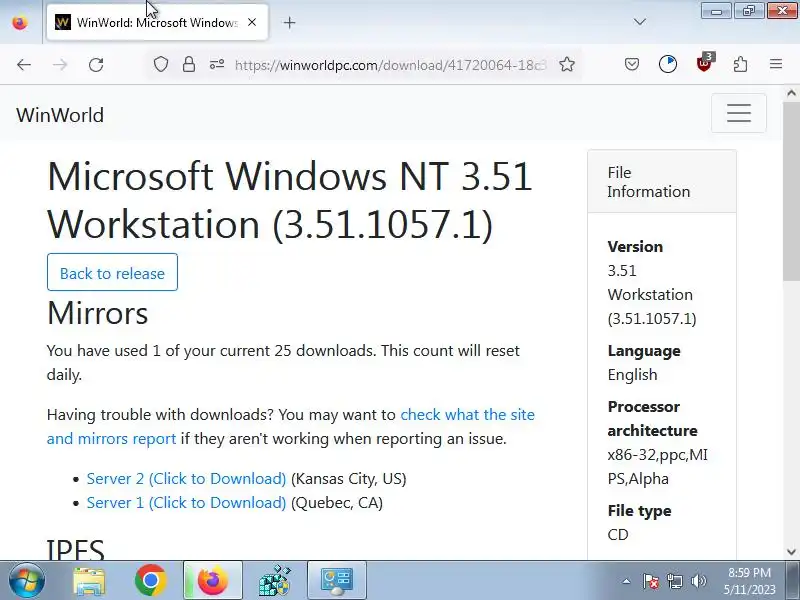Open a new tab with plus button
800x600 pixels.
289,22
